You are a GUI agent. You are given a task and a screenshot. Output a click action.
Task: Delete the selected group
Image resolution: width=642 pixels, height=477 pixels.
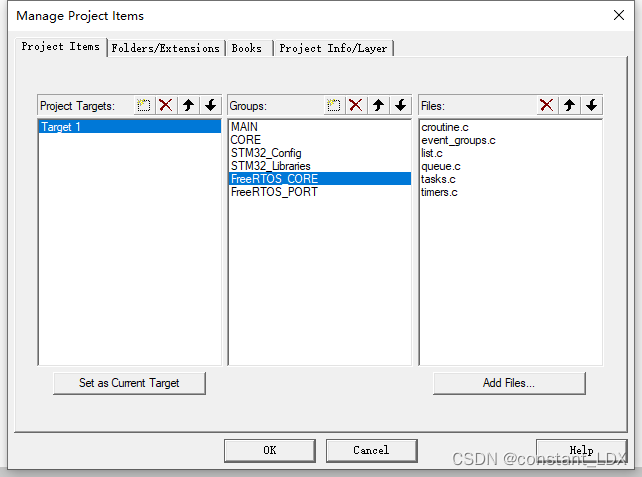[356, 105]
